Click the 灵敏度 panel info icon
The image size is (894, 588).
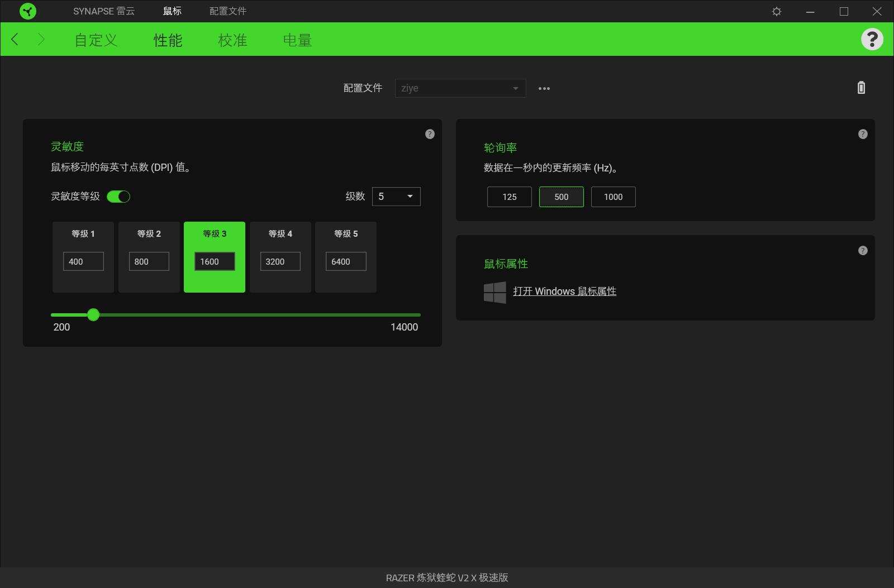click(x=430, y=134)
